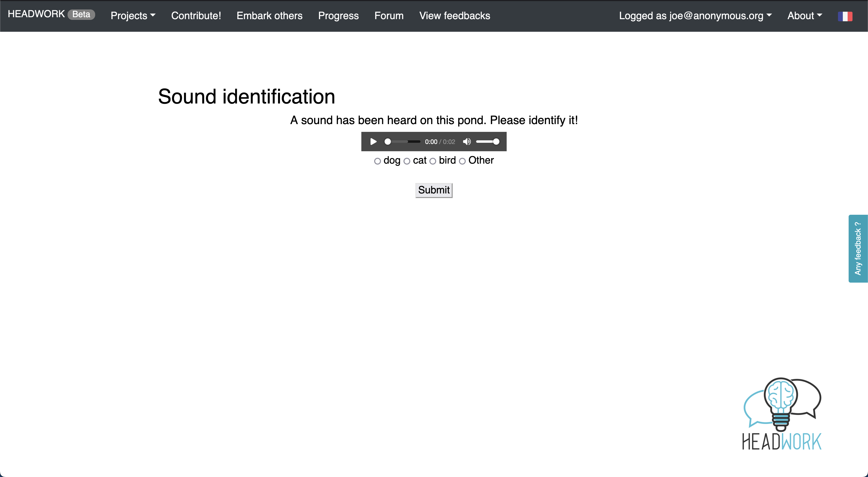The width and height of the screenshot is (868, 477).
Task: Choose the bird radio option
Action: 433,161
